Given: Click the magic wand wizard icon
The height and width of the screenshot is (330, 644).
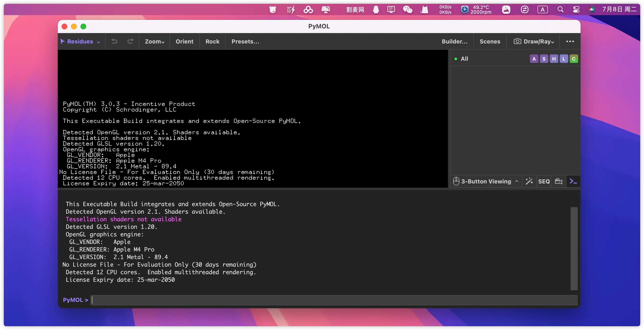Looking at the screenshot, I should tap(529, 181).
